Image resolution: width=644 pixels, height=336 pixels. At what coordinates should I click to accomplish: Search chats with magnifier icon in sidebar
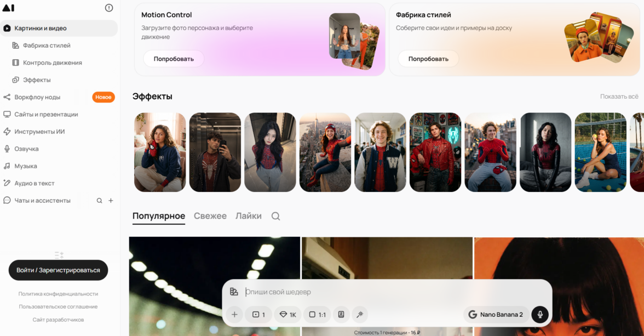point(100,201)
